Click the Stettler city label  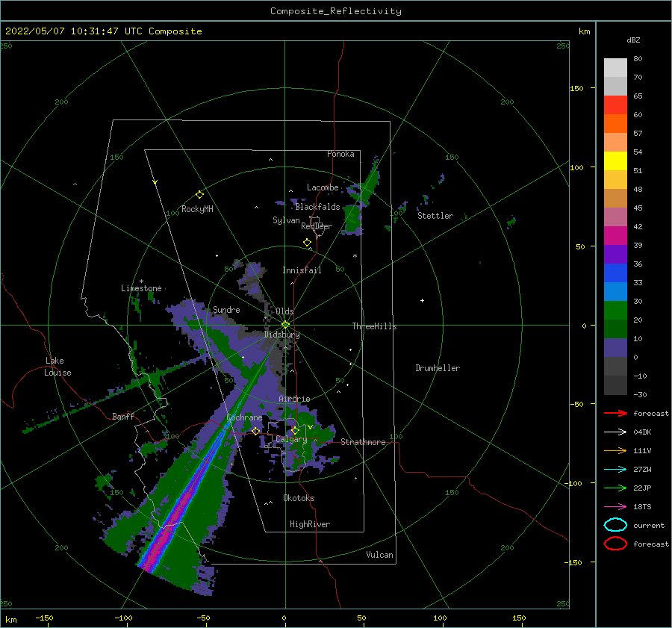tap(435, 216)
